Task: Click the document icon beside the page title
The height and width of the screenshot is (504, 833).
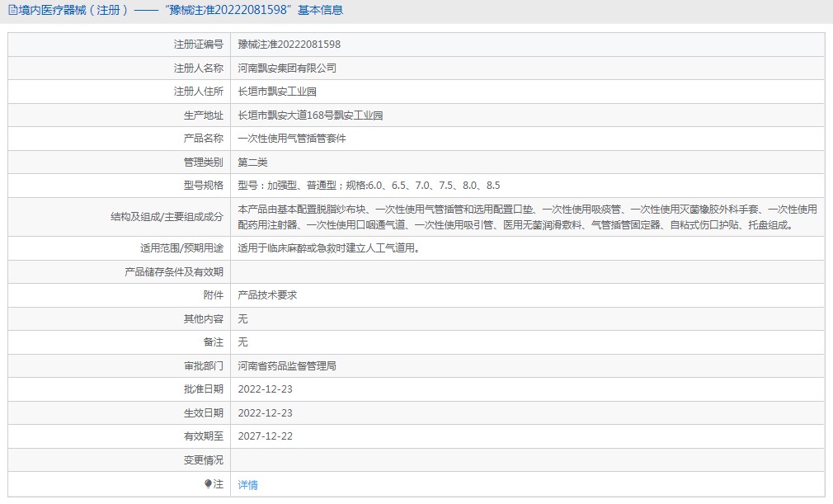Action: coord(12,10)
